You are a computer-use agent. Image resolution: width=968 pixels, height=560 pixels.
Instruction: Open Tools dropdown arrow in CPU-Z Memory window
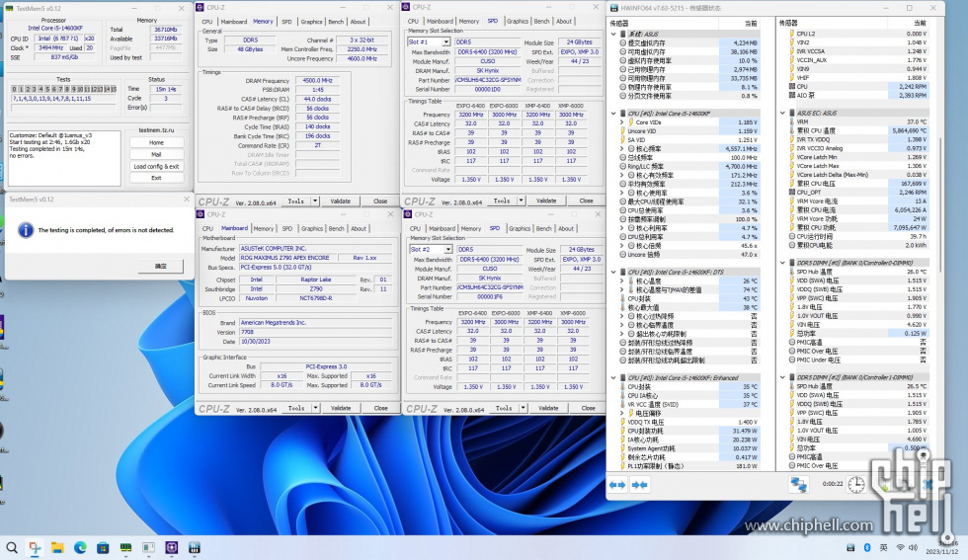(315, 200)
